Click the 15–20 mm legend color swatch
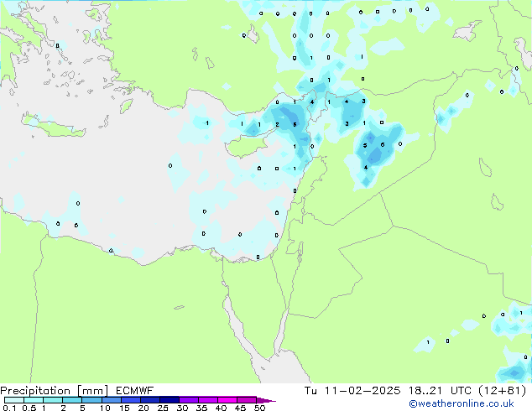This screenshot has height=411, width=532. pos(131,400)
